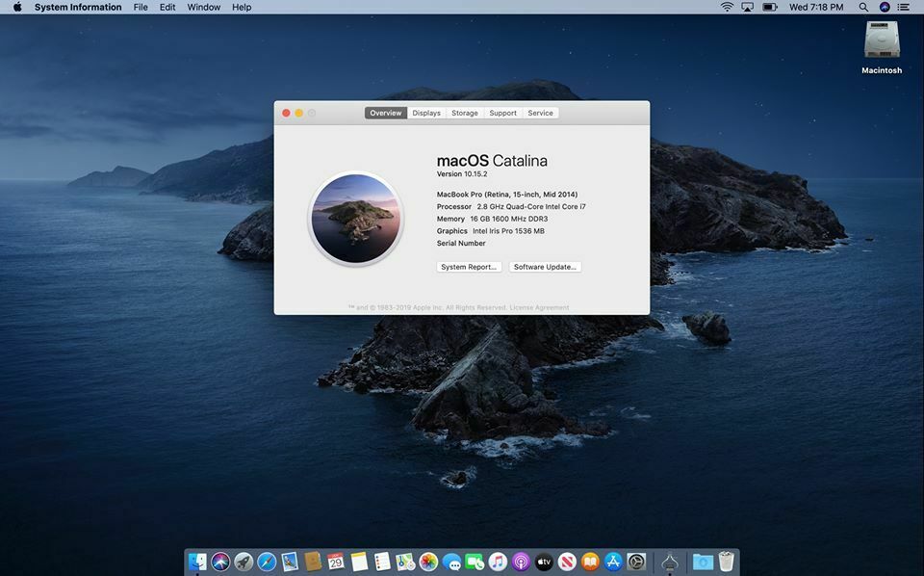The width and height of the screenshot is (924, 576).
Task: Open App Store in dock
Action: pos(613,562)
